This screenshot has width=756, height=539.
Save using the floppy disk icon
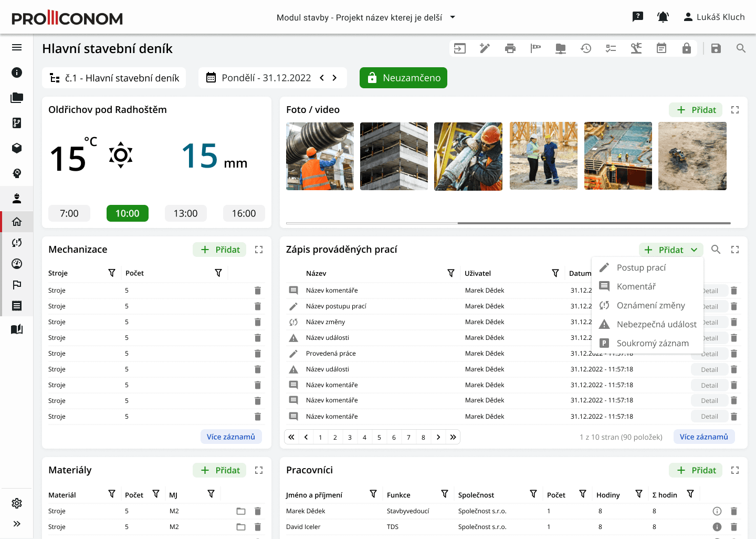tap(716, 48)
